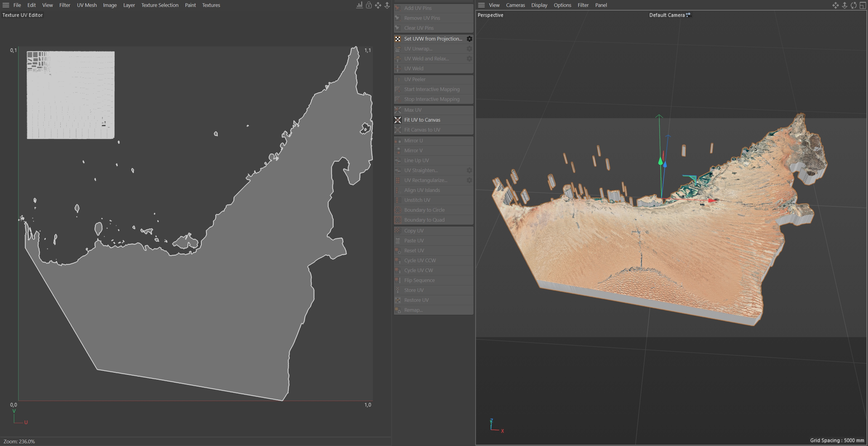
Task: Open the UV editor hamburger menu
Action: [x=6, y=5]
